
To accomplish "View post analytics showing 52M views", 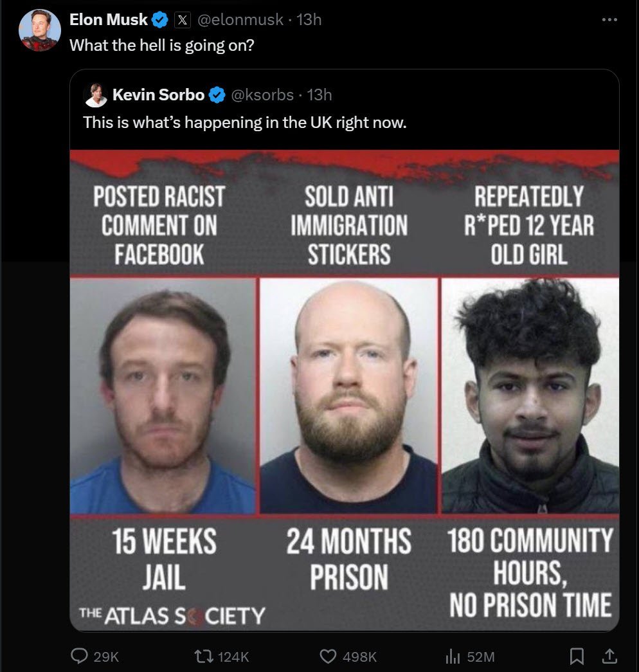I will coord(453,657).
